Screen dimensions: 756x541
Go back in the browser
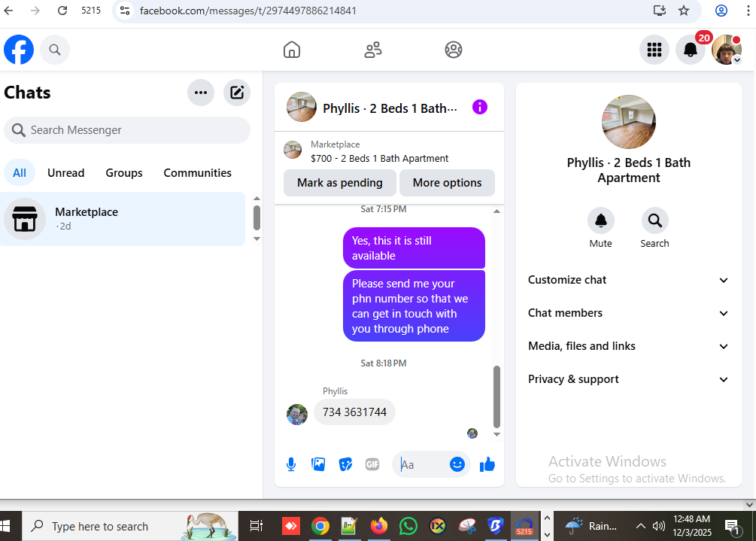[x=9, y=11]
